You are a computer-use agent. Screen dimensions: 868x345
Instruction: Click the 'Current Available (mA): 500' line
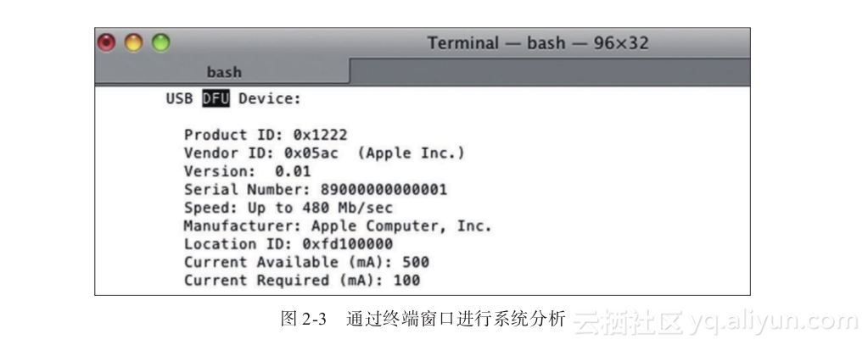[x=306, y=262]
